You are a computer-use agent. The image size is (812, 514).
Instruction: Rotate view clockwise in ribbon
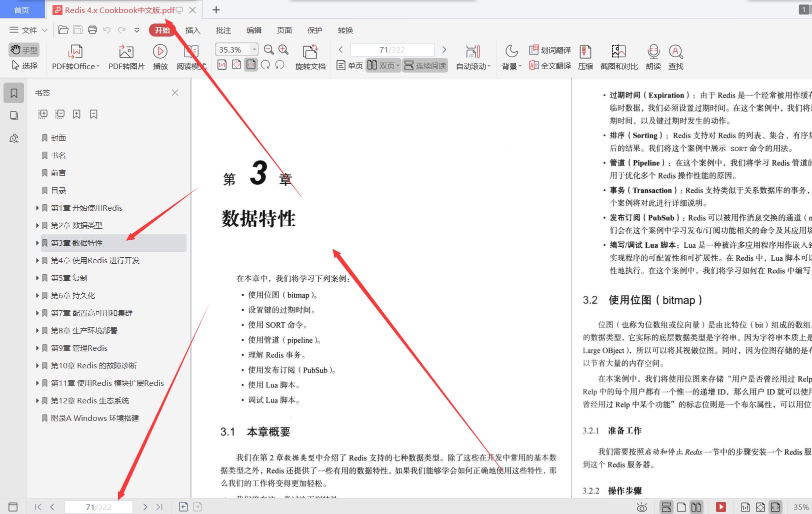pos(265,65)
